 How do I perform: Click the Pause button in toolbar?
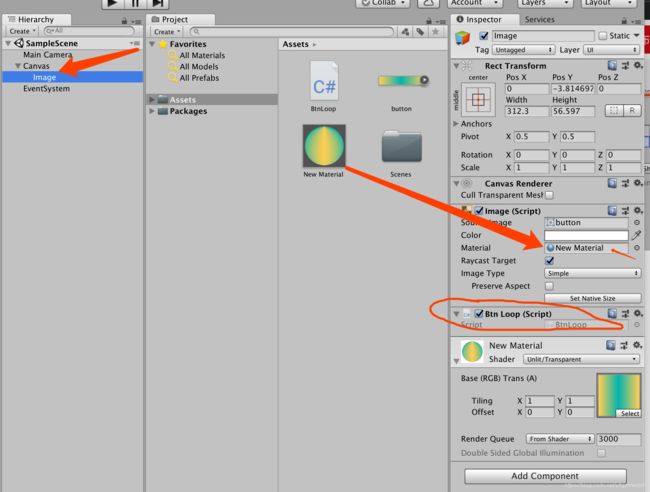coord(135,3)
